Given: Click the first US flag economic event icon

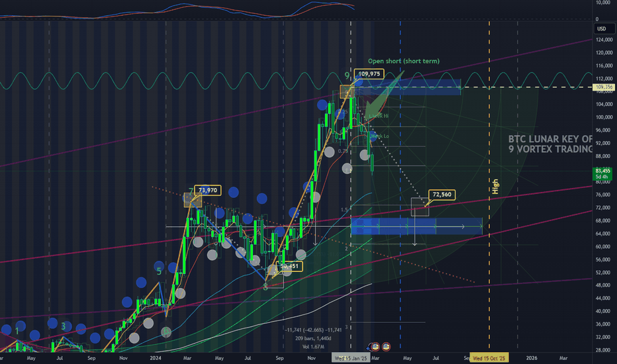Looking at the screenshot, I should click(375, 347).
